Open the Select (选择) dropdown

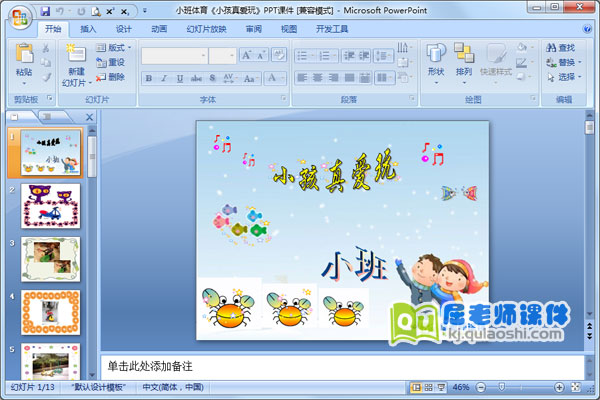(x=564, y=77)
